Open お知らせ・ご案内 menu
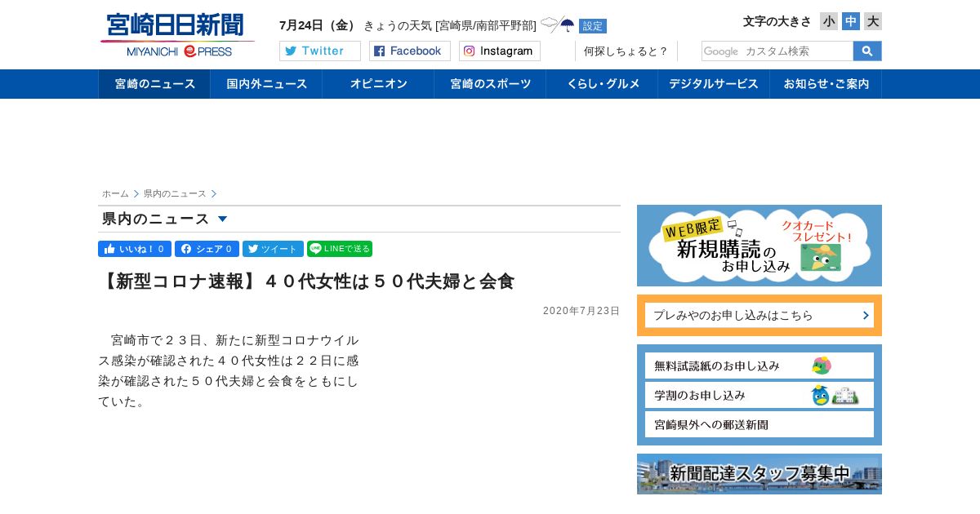The width and height of the screenshot is (980, 514). [x=826, y=84]
